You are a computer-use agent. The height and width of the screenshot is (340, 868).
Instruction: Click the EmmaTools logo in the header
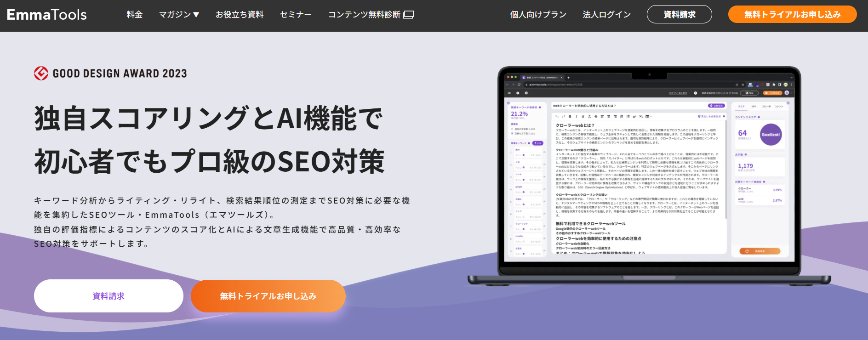(47, 15)
